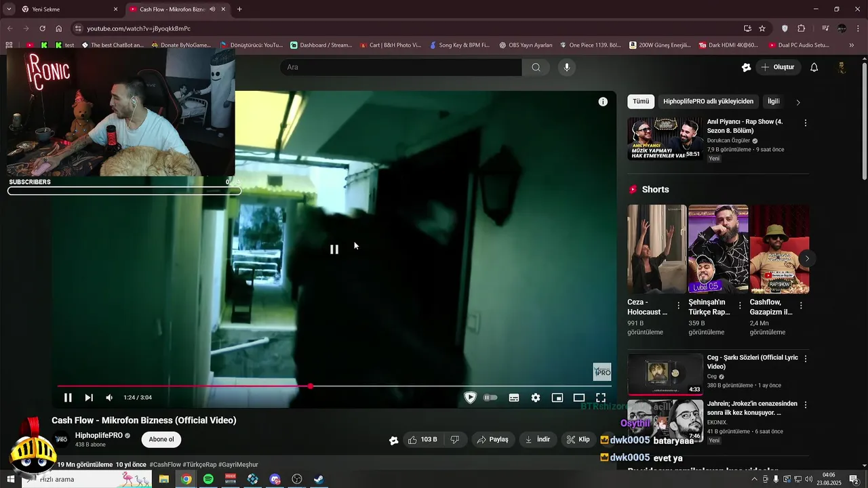Open options menu for Ceg lyric video
Image resolution: width=868 pixels, height=488 pixels.
point(806,359)
